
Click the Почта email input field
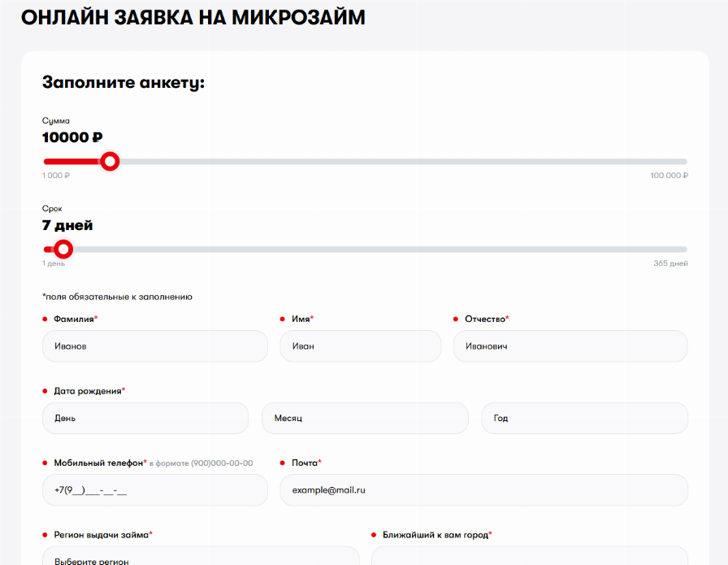click(x=483, y=490)
